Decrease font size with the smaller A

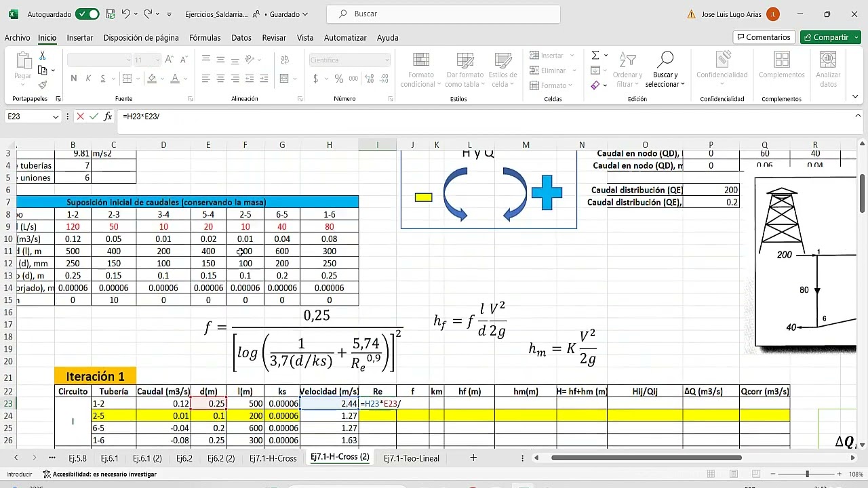(184, 60)
